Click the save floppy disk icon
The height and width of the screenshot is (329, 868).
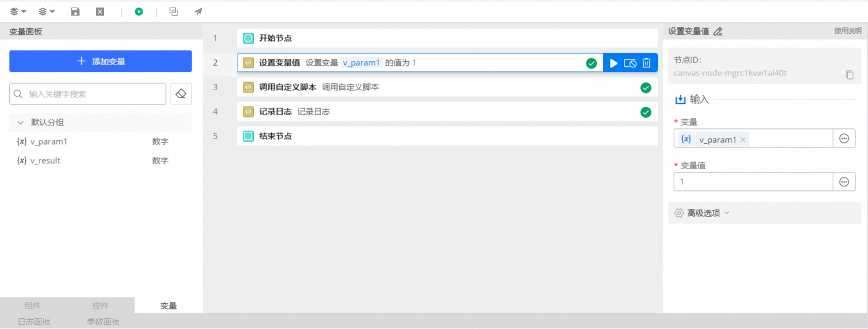pos(75,11)
